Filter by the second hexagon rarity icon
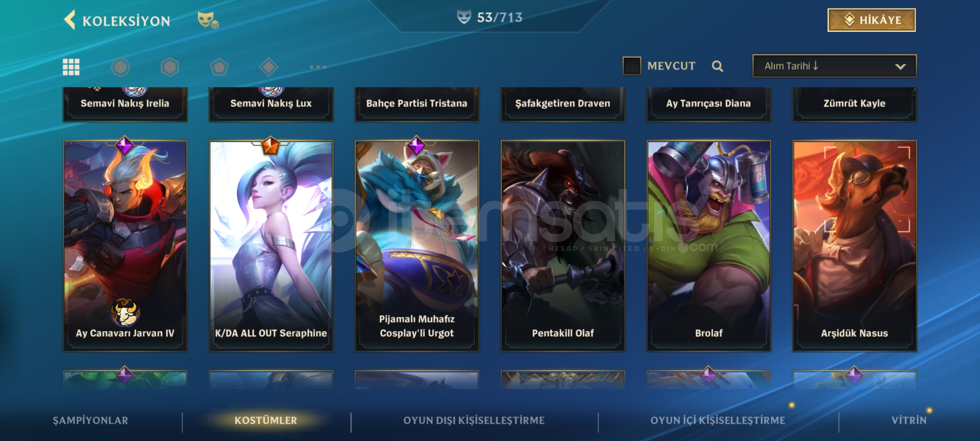 point(170,67)
